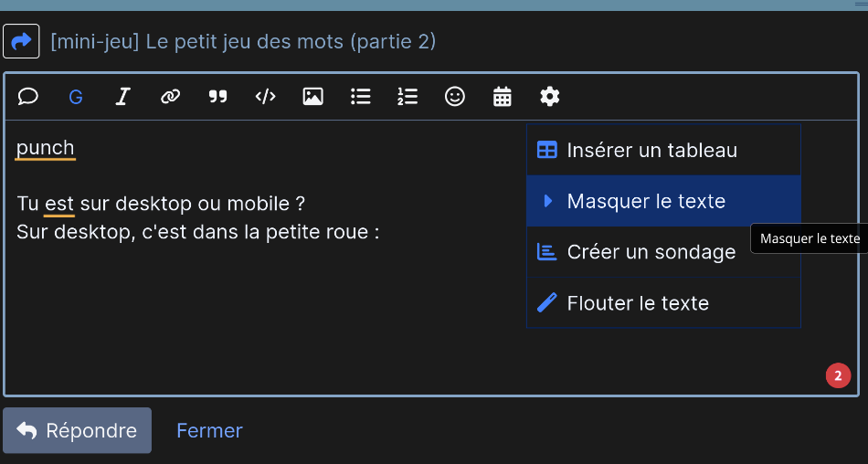Open the topic title link
This screenshot has height=464, width=868.
point(243,41)
